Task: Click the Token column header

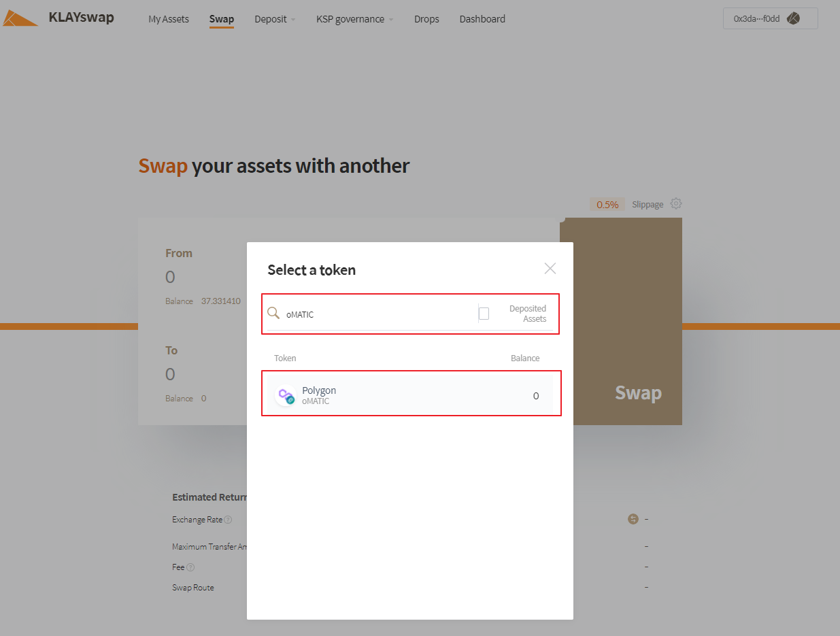Action: [285, 358]
